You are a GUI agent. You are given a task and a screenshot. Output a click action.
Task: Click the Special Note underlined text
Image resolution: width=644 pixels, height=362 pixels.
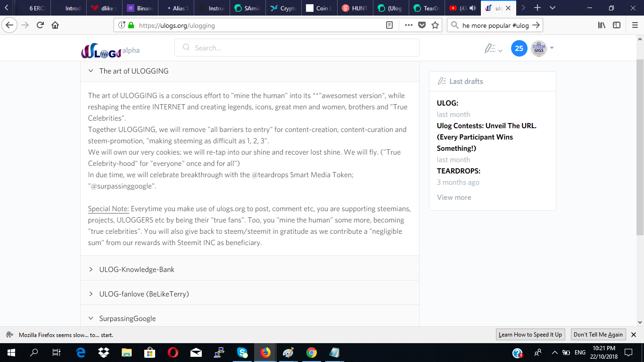[108, 209]
